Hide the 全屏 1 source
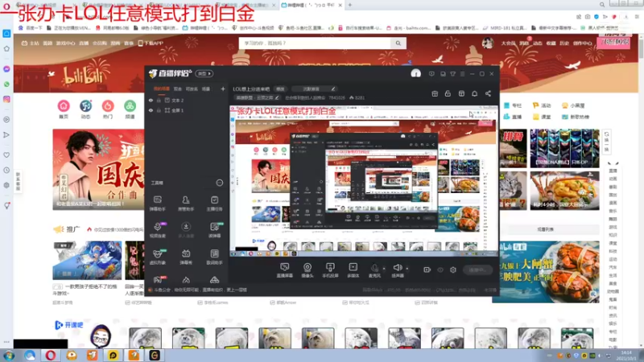The image size is (644, 362). [151, 110]
